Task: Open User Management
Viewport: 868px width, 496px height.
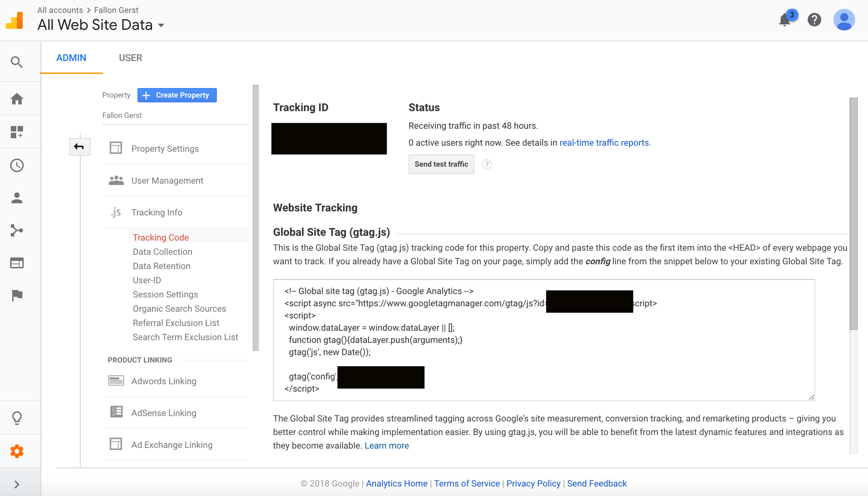Action: [x=167, y=180]
